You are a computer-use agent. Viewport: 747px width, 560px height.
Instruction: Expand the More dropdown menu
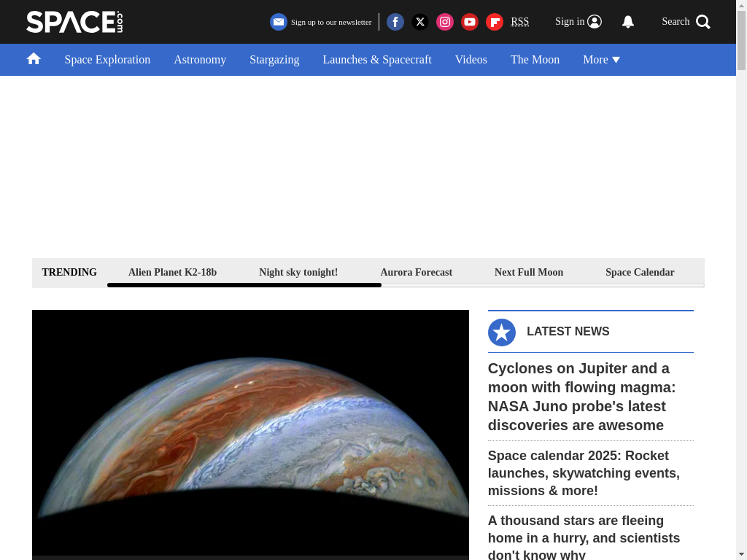pos(601,60)
